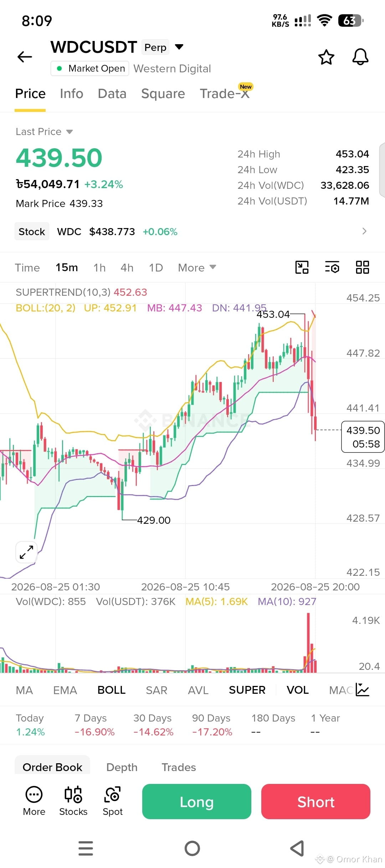Open the More timeframes dropdown
This screenshot has width=385, height=868.
[x=197, y=268]
